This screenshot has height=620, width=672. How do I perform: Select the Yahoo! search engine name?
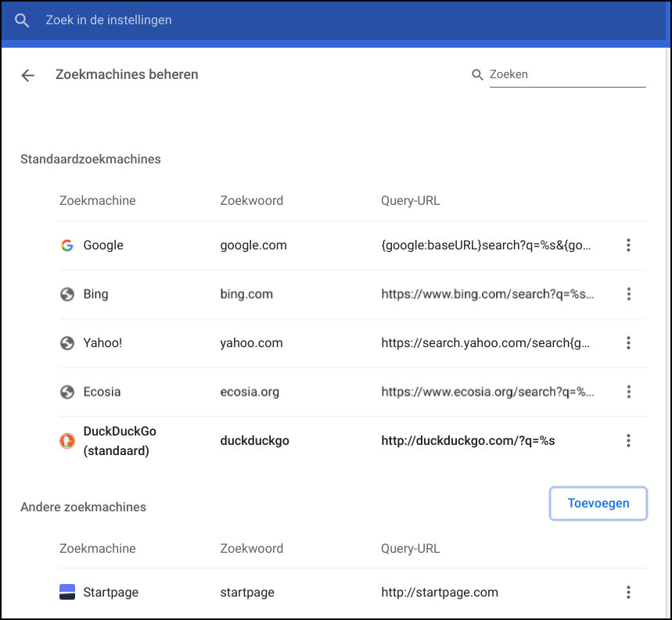tap(102, 343)
